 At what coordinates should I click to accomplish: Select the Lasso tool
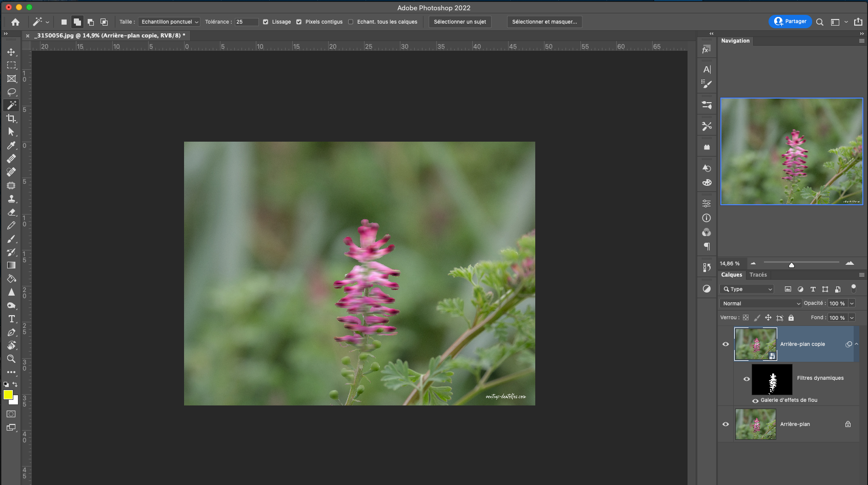11,92
